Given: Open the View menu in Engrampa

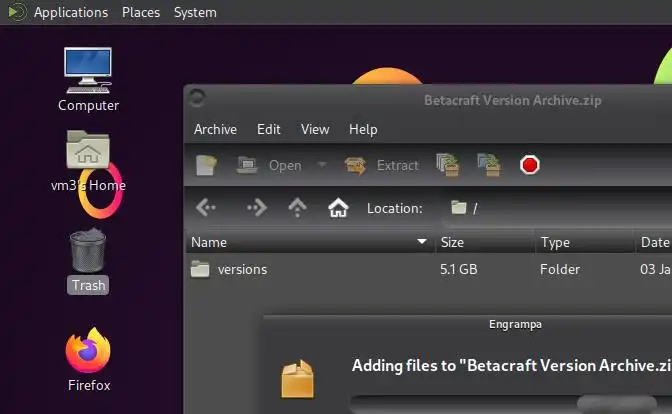Looking at the screenshot, I should pyautogui.click(x=315, y=129).
